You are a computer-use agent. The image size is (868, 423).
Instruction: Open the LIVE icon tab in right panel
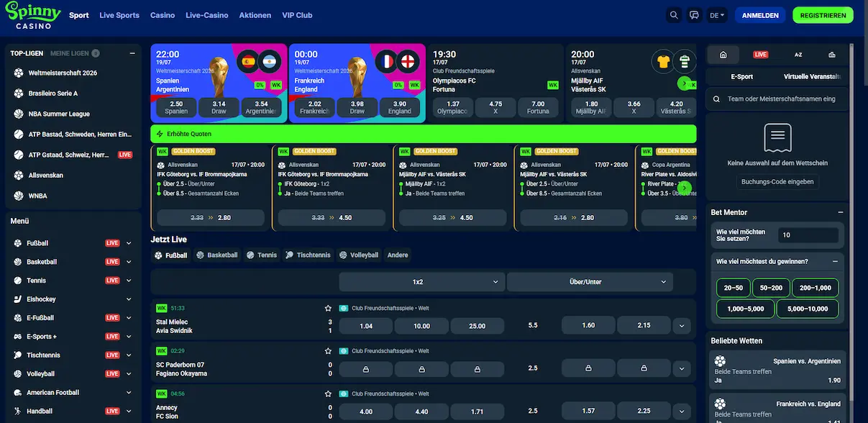point(760,55)
